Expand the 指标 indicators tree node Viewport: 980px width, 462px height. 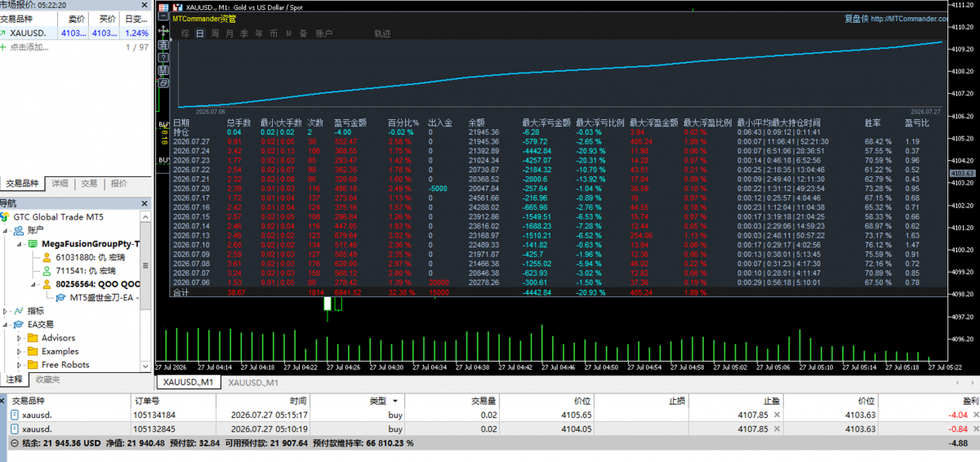click(x=6, y=311)
